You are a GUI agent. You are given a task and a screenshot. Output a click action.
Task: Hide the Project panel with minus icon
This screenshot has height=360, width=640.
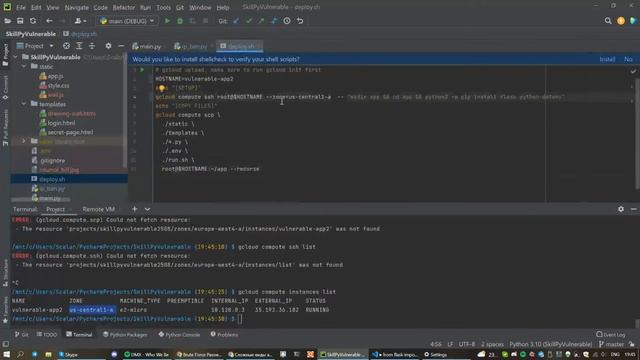tap(121, 46)
